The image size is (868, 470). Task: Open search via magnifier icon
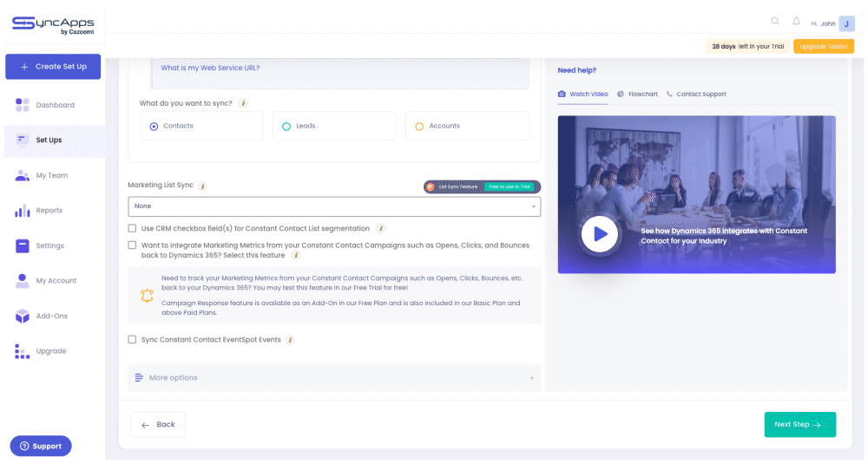pyautogui.click(x=775, y=21)
